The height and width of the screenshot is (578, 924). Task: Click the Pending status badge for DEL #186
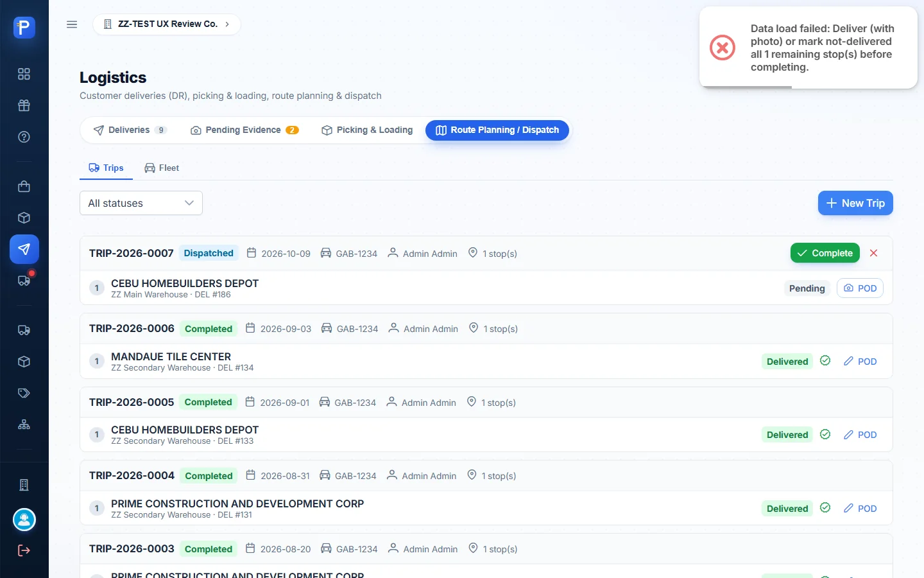(807, 288)
